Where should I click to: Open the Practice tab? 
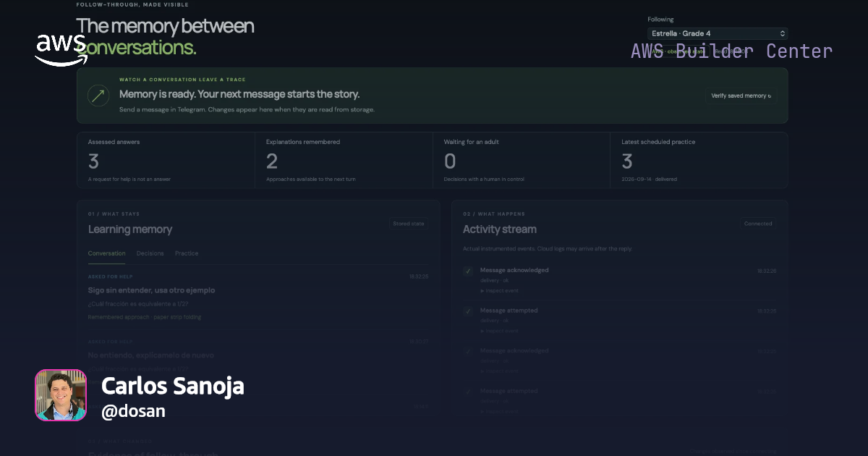click(187, 253)
